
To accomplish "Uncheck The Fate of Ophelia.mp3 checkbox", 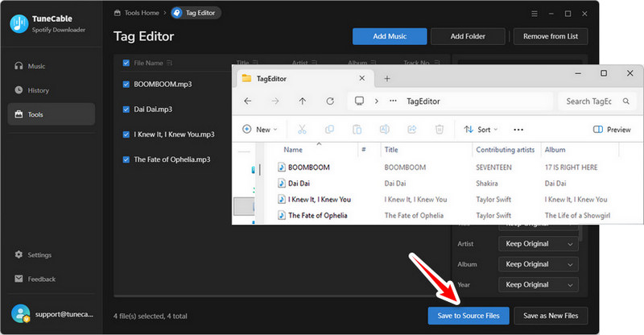I will [126, 159].
